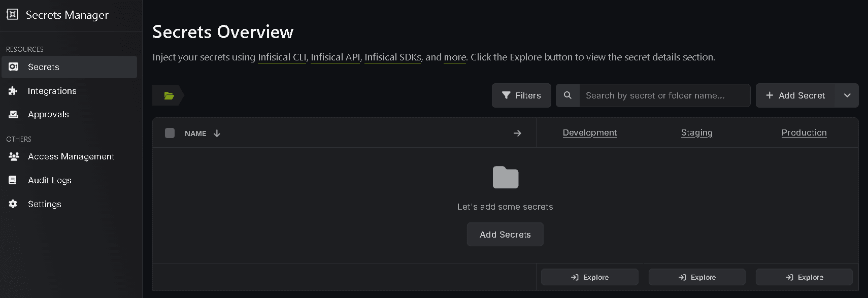Focus the secret or folder search field

click(664, 95)
